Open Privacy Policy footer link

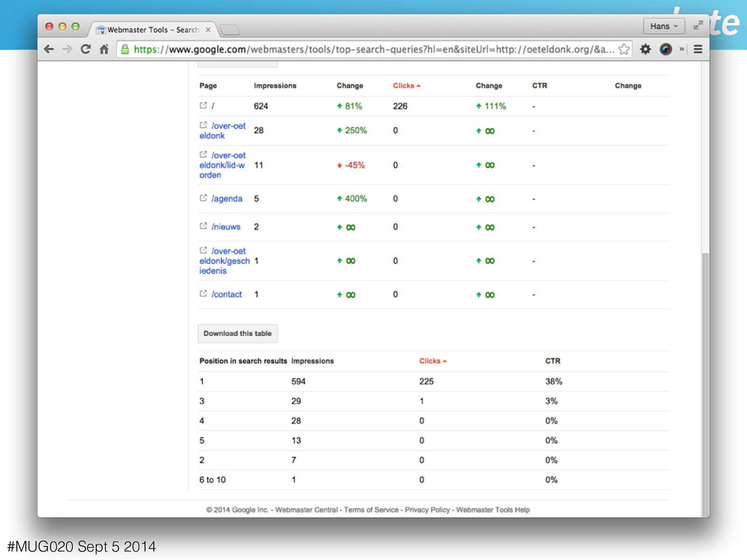click(x=427, y=510)
